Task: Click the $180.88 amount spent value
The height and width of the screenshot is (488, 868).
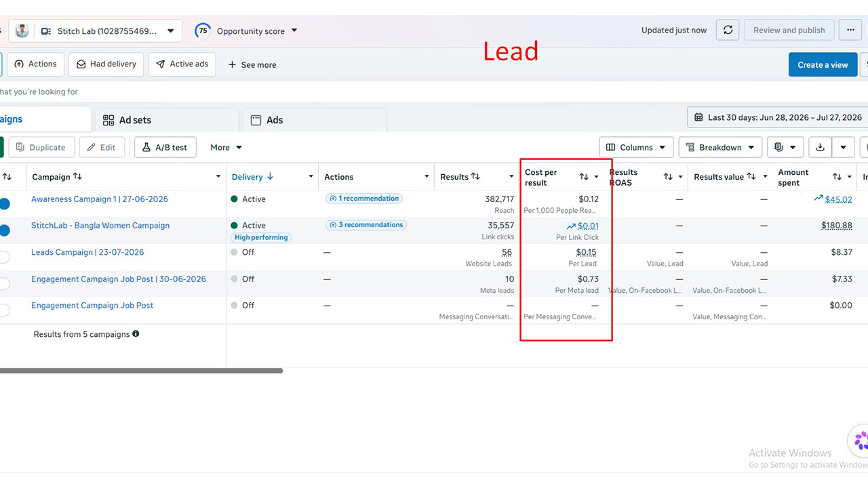Action: [837, 226]
